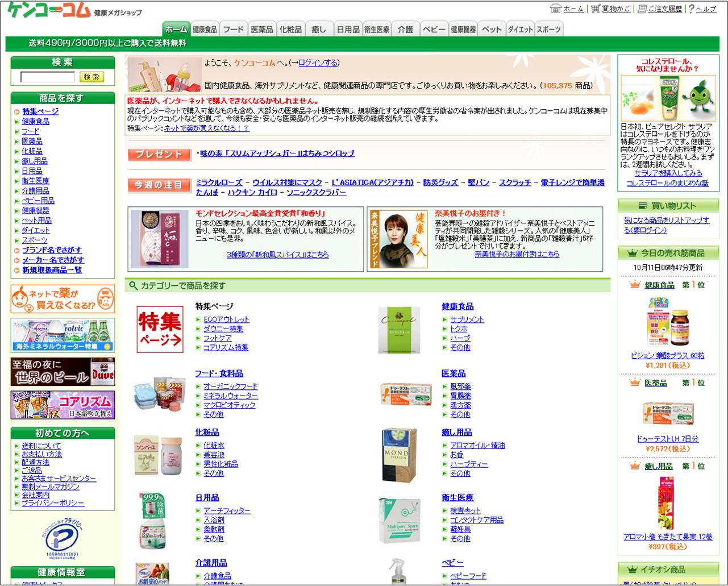Click sidebar link 新規取扱商品一覧
The height and width of the screenshot is (586, 728).
pos(52,270)
